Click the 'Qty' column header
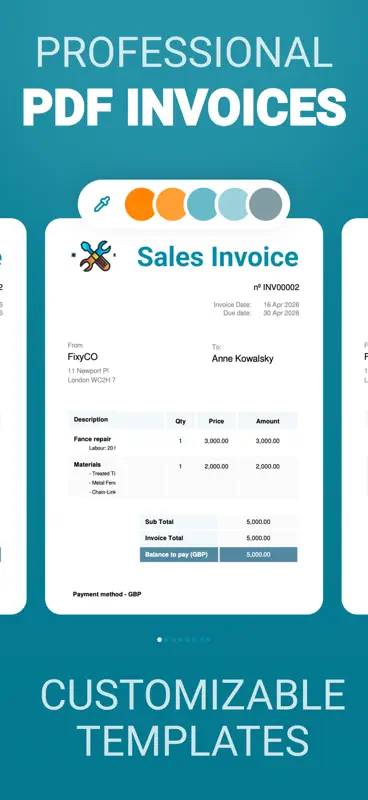Image resolution: width=368 pixels, height=800 pixels. tap(181, 421)
